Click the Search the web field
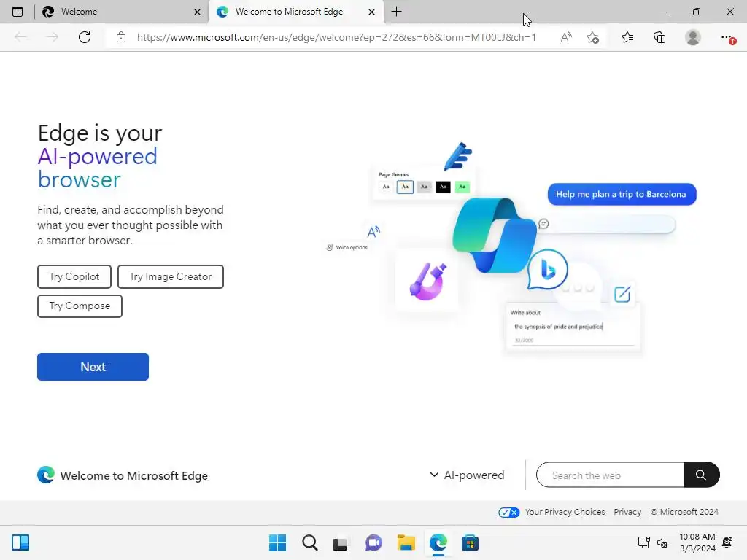 611,475
